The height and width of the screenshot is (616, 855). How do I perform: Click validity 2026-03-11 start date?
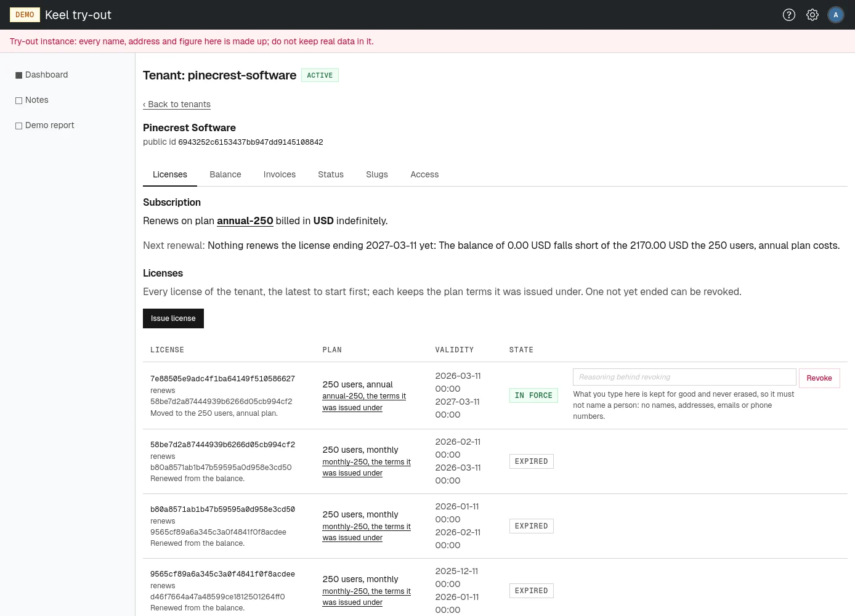click(x=458, y=382)
